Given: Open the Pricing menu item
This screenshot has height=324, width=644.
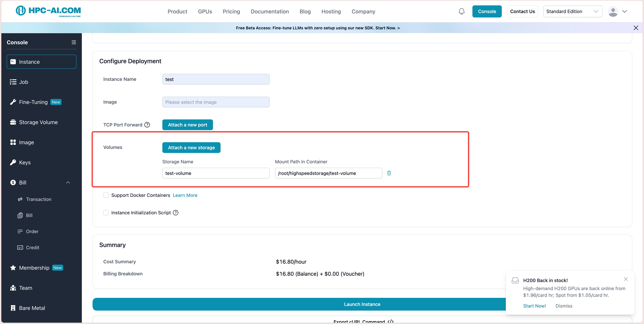Looking at the screenshot, I should [x=231, y=12].
